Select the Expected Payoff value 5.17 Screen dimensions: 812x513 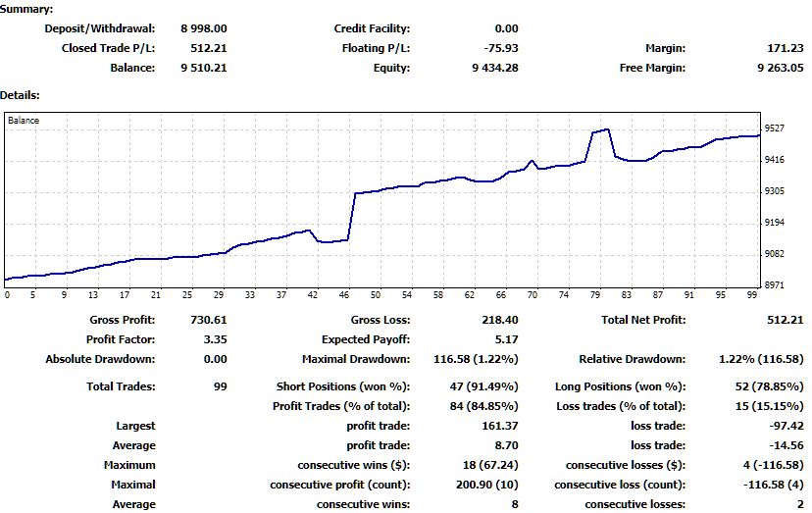(506, 339)
